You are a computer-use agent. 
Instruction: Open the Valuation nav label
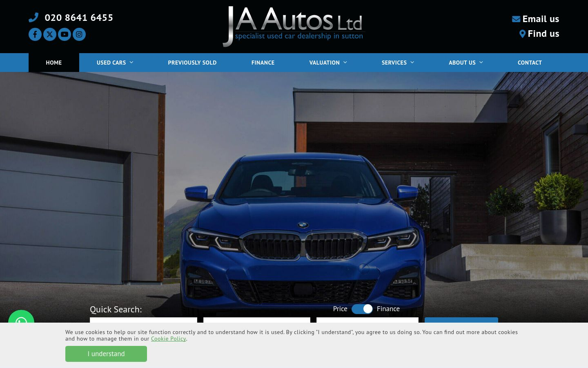point(324,63)
